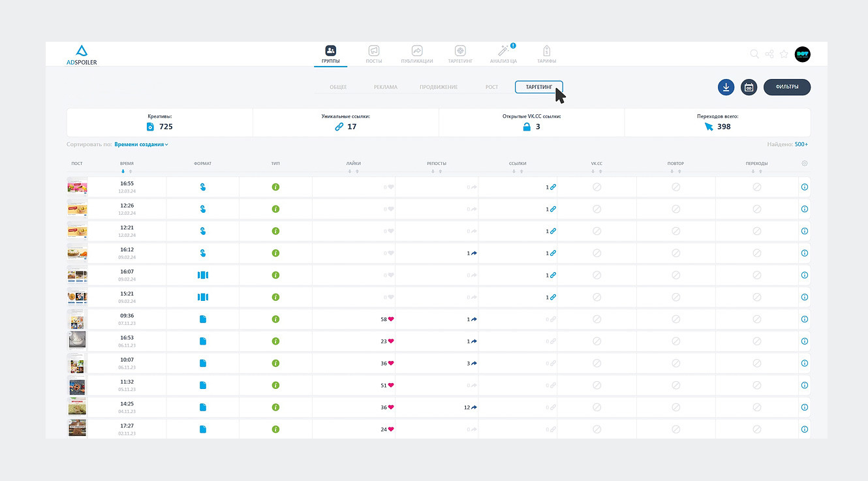Open info details for 16:55 row

(x=804, y=187)
